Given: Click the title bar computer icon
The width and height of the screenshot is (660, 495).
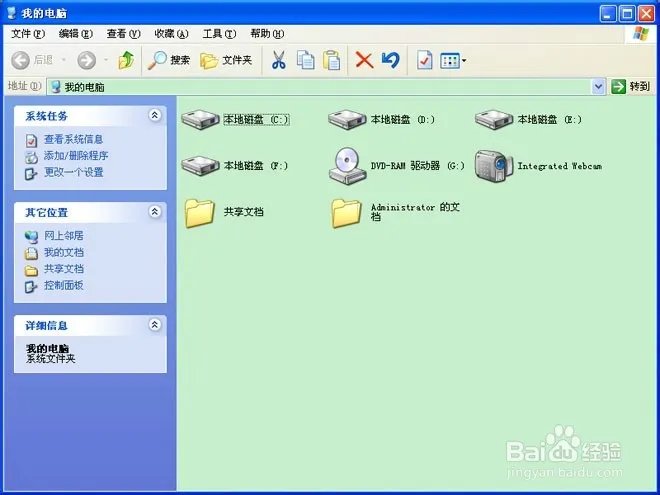Looking at the screenshot, I should 11,13.
